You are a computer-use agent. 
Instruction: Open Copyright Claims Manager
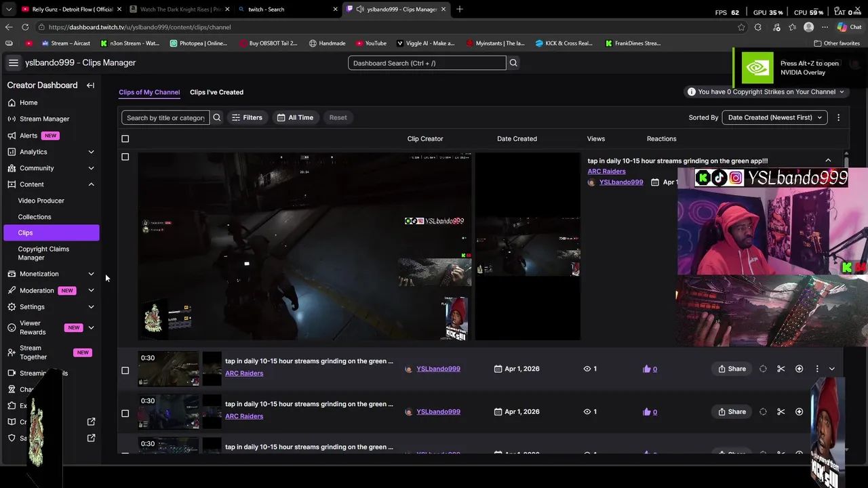[43, 253]
